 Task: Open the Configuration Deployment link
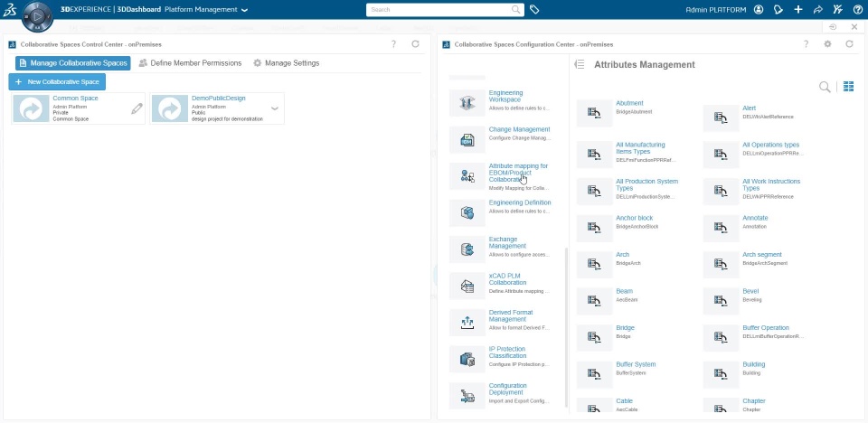tap(507, 389)
